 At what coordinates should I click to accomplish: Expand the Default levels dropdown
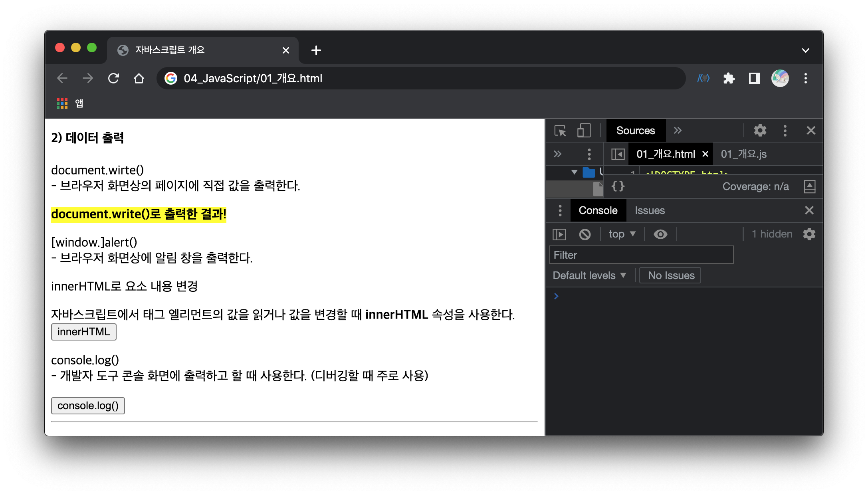coord(589,275)
